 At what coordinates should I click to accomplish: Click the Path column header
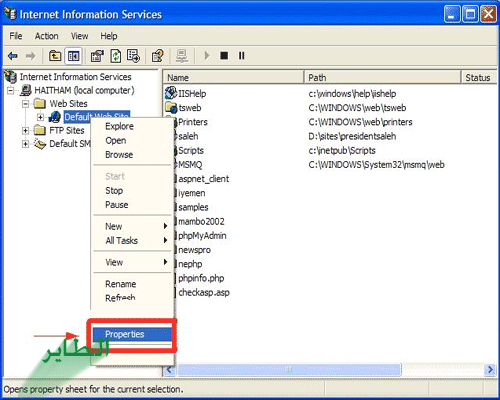(x=382, y=77)
